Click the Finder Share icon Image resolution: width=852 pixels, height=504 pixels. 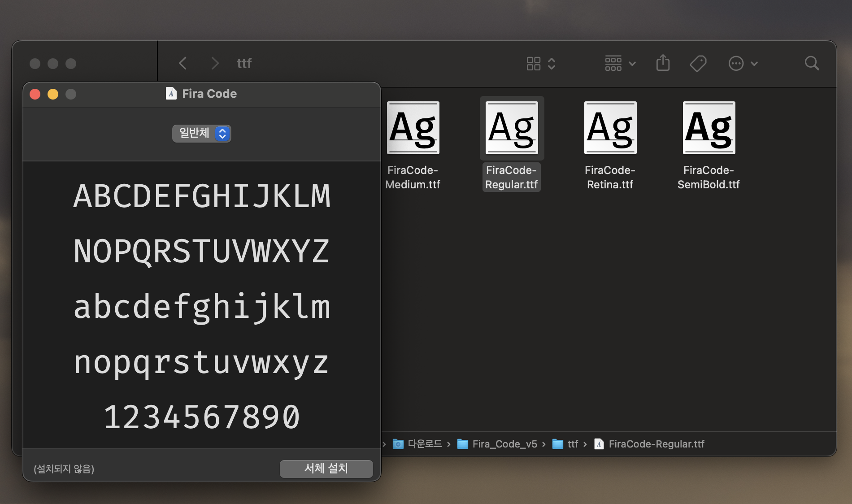pos(663,63)
